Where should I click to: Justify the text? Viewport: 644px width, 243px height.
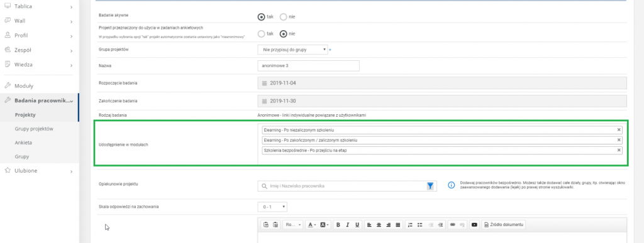(397, 225)
